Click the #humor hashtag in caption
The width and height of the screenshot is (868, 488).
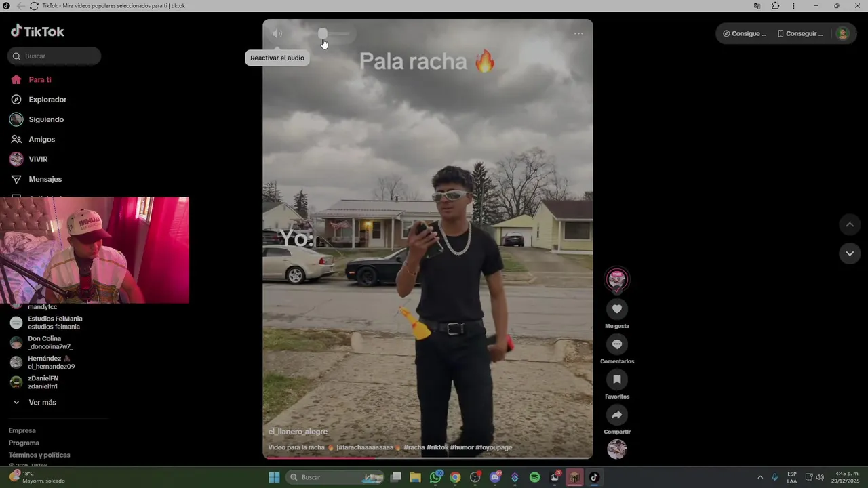462,447
